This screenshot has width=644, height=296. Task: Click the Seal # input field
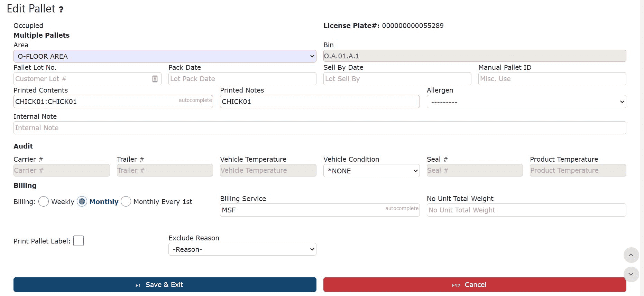(x=475, y=170)
